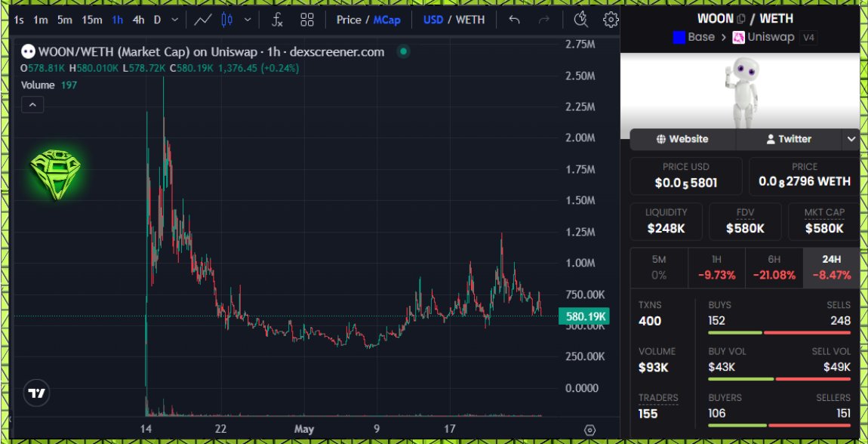Viewport: 868px width, 444px height.
Task: Click the Base chain link
Action: point(694,38)
